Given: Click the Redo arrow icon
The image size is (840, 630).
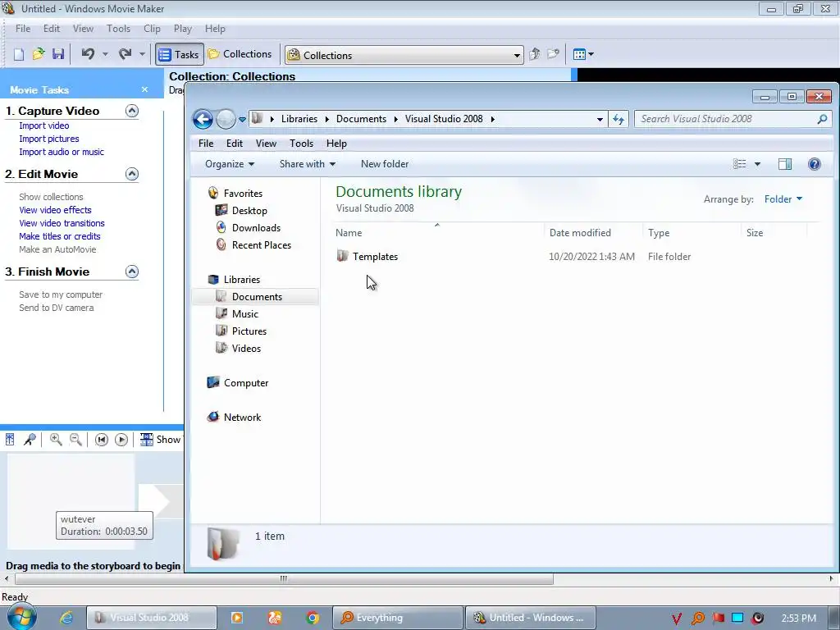Looking at the screenshot, I should [125, 54].
